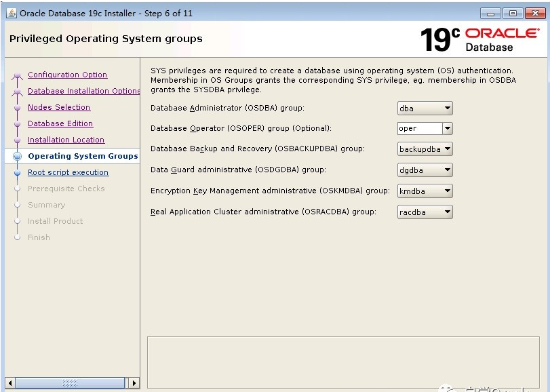Expand the OSKMDBA kmdba dropdown
Screen dimensions: 550x392
(x=425, y=191)
